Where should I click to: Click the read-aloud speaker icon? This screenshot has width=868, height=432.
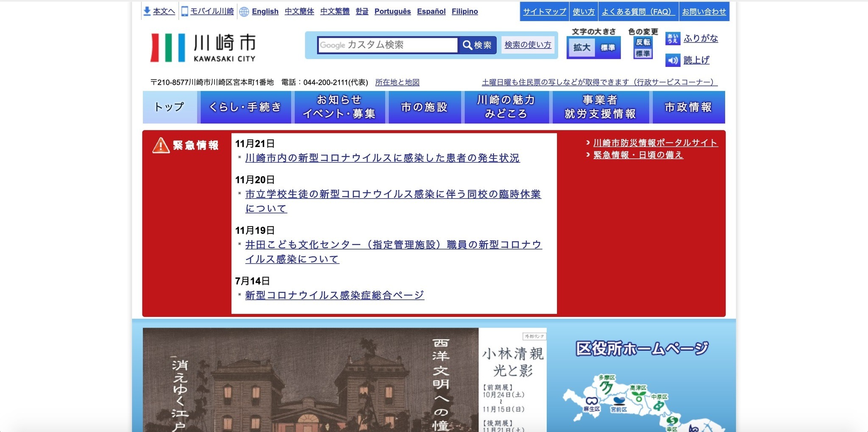coord(673,60)
